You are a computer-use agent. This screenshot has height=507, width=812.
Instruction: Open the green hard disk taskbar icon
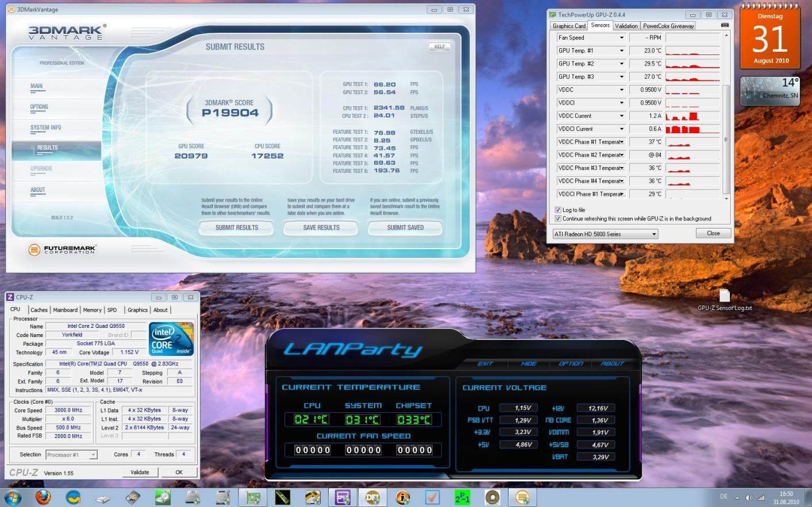tap(163, 497)
